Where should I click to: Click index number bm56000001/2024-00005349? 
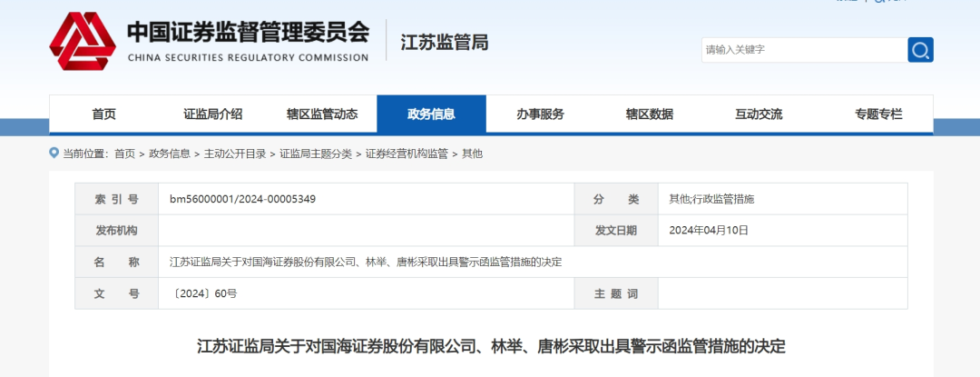pyautogui.click(x=242, y=199)
